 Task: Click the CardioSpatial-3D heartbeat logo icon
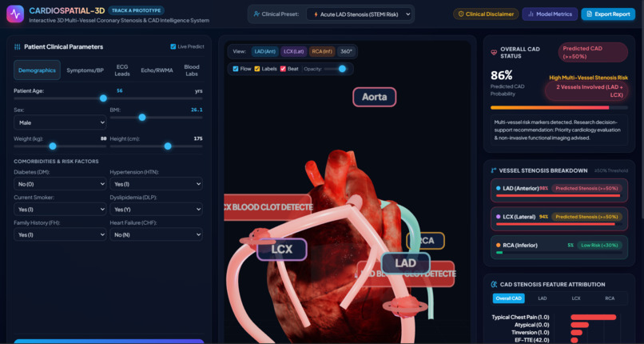pyautogui.click(x=15, y=14)
